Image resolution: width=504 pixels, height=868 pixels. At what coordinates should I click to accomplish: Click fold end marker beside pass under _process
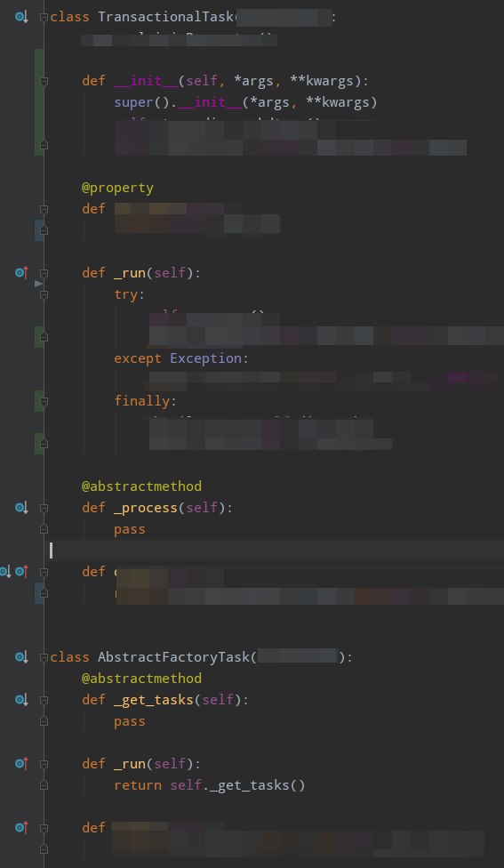click(x=44, y=529)
